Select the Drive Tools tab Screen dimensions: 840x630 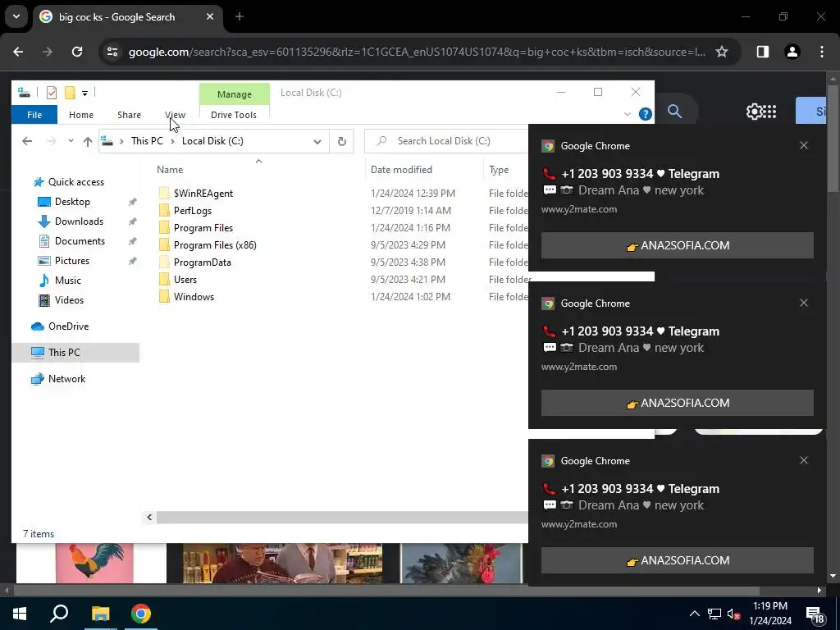(234, 115)
